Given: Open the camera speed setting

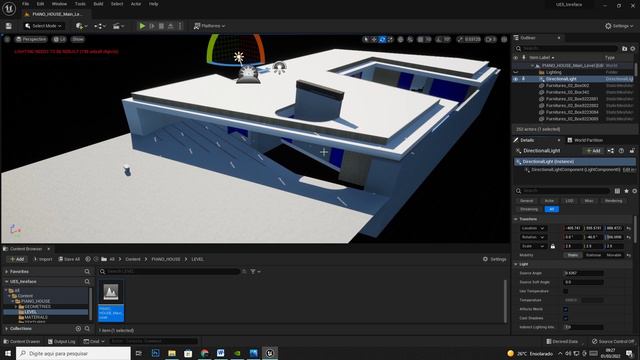Looking at the screenshot, I should pyautogui.click(x=491, y=39).
